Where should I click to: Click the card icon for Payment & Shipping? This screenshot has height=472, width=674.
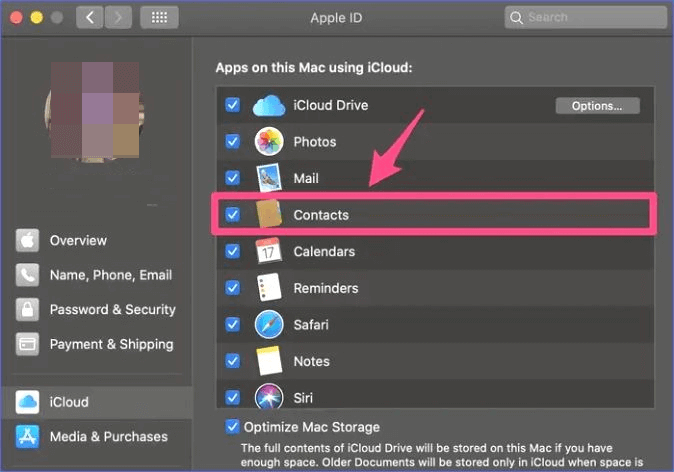click(28, 344)
